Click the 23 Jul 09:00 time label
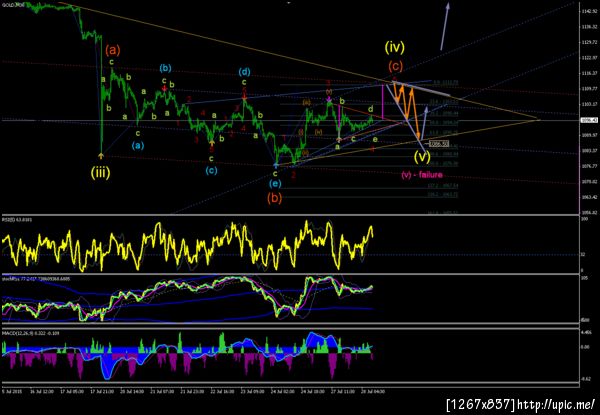This screenshot has height=415, width=600. (x=251, y=392)
